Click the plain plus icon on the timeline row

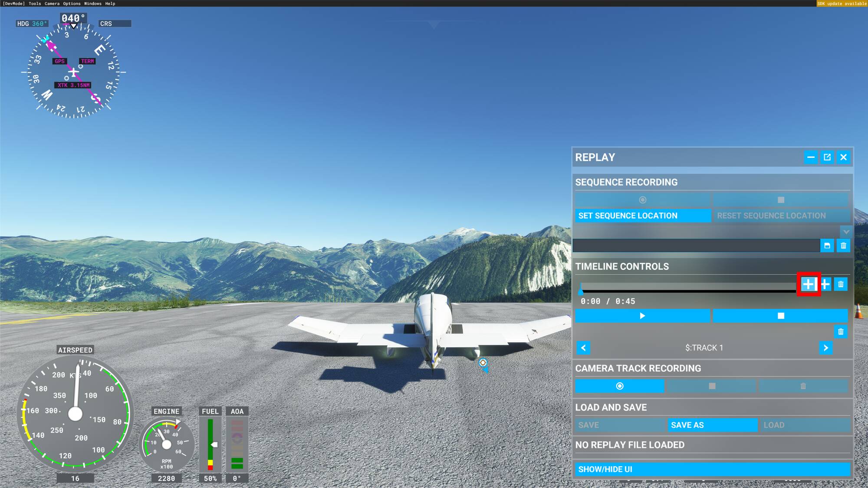coord(825,285)
